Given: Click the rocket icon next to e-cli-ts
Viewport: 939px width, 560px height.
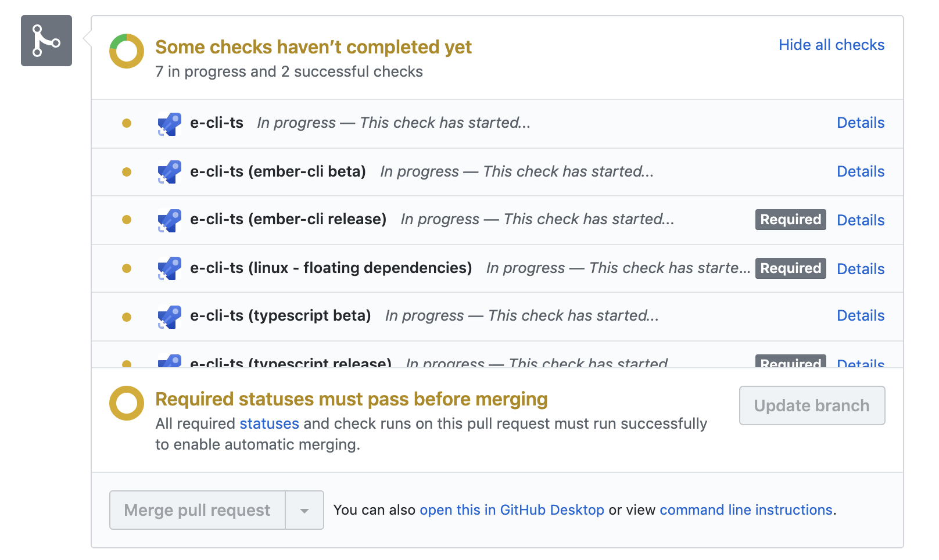Looking at the screenshot, I should 169,123.
